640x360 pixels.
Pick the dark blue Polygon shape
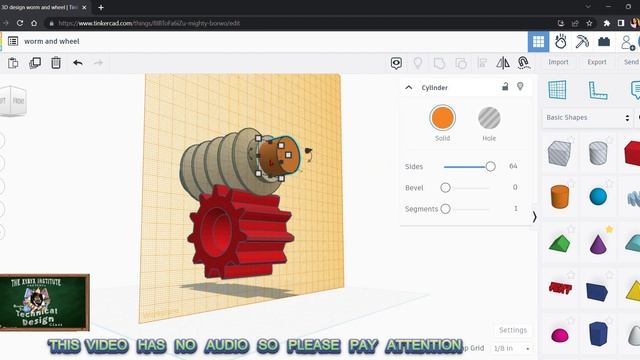(598, 334)
